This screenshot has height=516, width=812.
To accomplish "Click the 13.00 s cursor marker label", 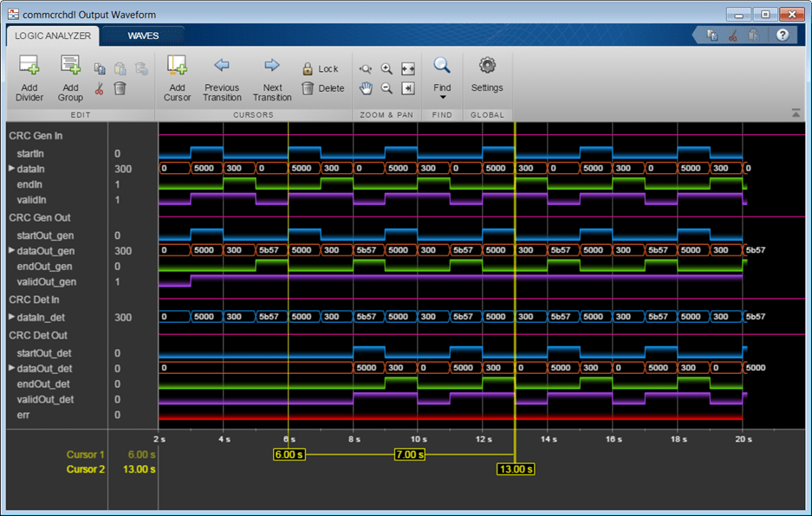I will tap(515, 469).
